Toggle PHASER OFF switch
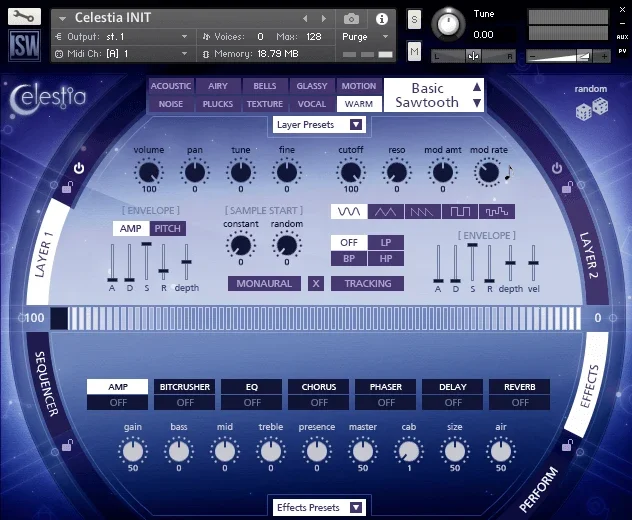The height and width of the screenshot is (520, 632). click(x=386, y=402)
